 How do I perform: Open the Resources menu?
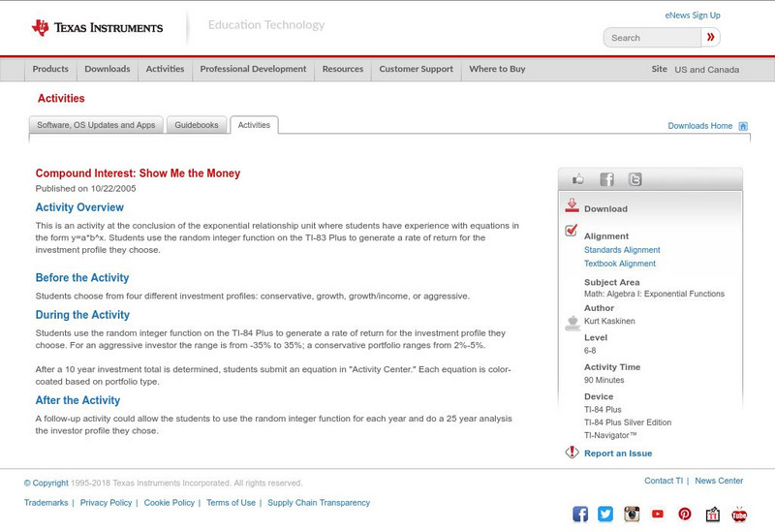click(x=343, y=69)
